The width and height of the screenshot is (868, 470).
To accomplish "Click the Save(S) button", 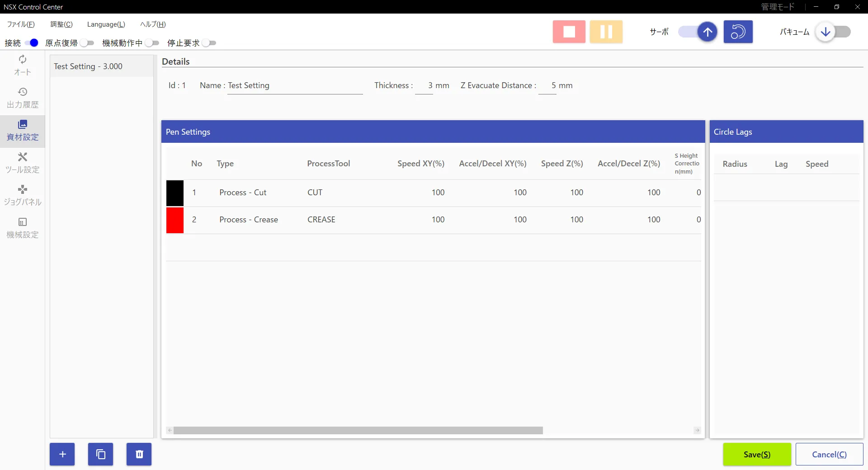I will 757,454.
